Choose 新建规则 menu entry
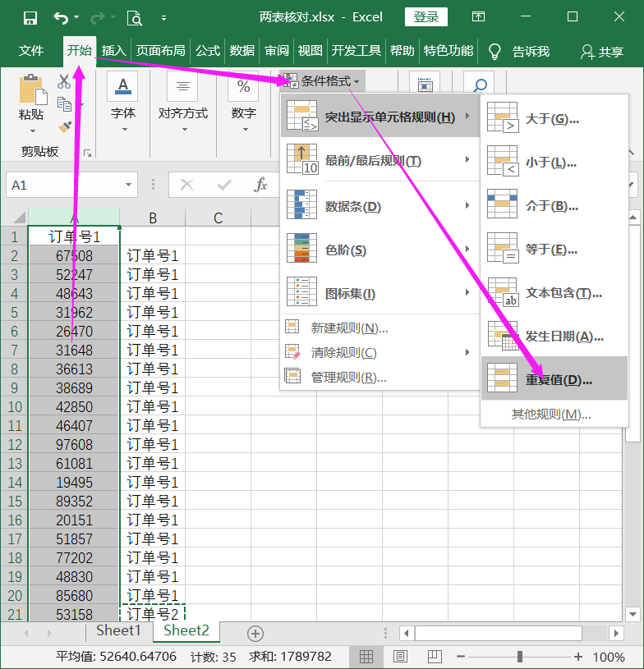This screenshot has width=644, height=669. 380,328
